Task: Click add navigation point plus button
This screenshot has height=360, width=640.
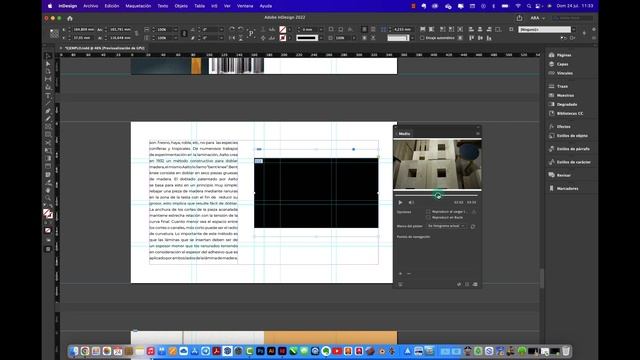Action: pos(400,273)
